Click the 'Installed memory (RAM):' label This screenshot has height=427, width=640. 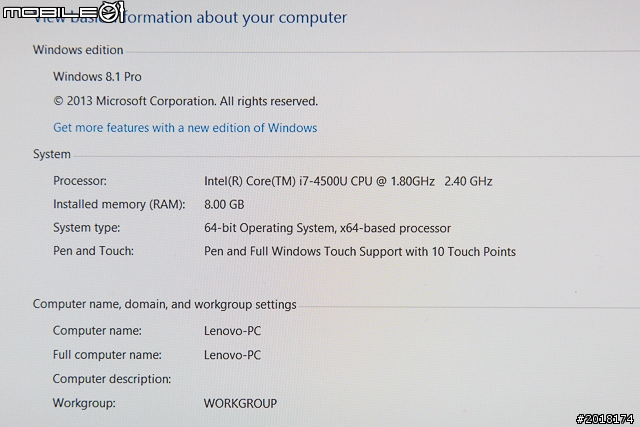pyautogui.click(x=119, y=204)
